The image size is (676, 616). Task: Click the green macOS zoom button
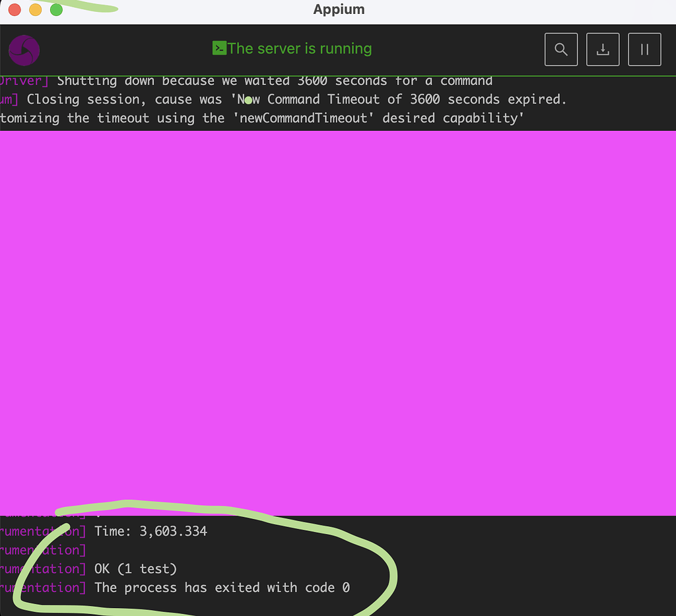point(57,10)
